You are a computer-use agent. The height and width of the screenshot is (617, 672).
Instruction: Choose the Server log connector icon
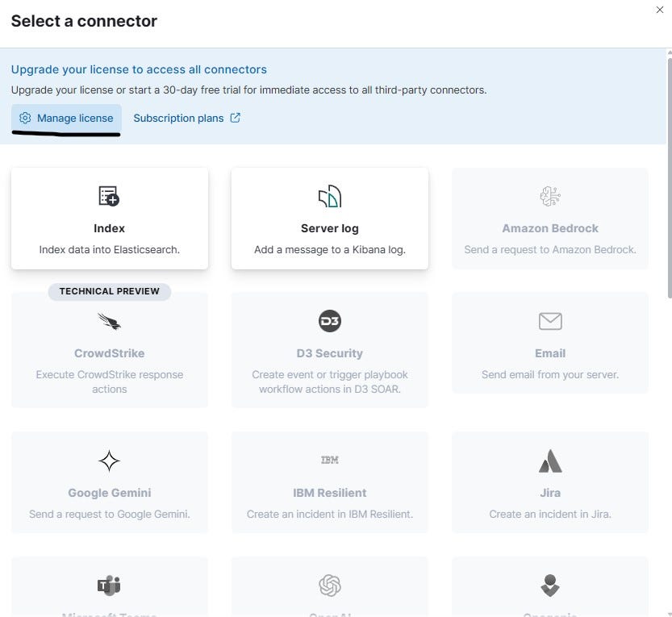tap(330, 196)
